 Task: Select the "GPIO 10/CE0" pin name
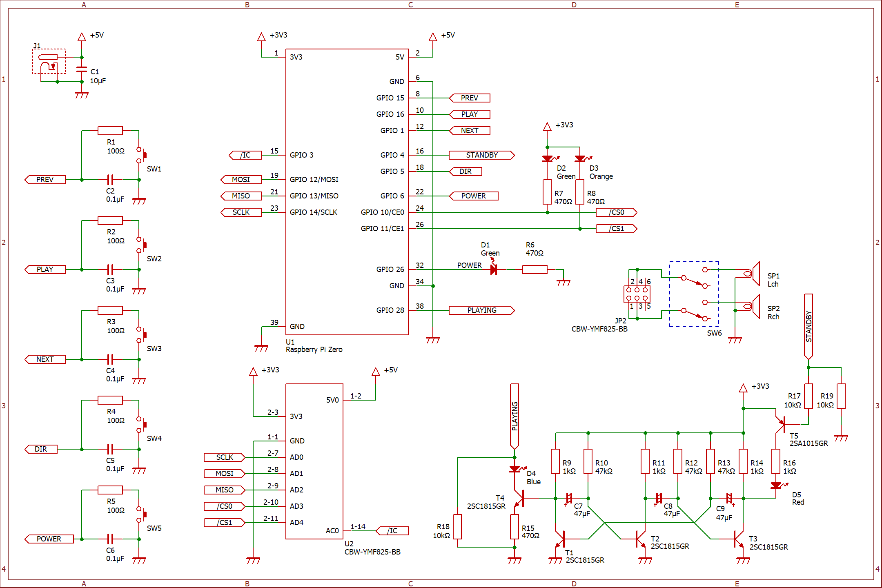point(382,212)
